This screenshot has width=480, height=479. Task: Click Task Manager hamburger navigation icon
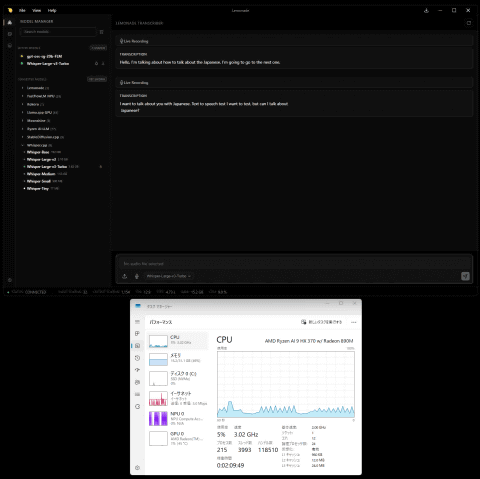tap(137, 322)
